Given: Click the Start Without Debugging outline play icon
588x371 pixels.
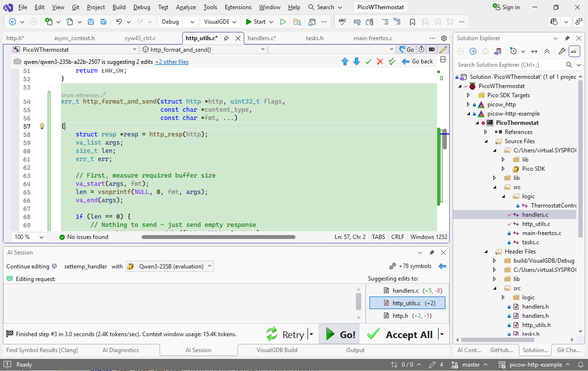Looking at the screenshot, I should [x=283, y=22].
